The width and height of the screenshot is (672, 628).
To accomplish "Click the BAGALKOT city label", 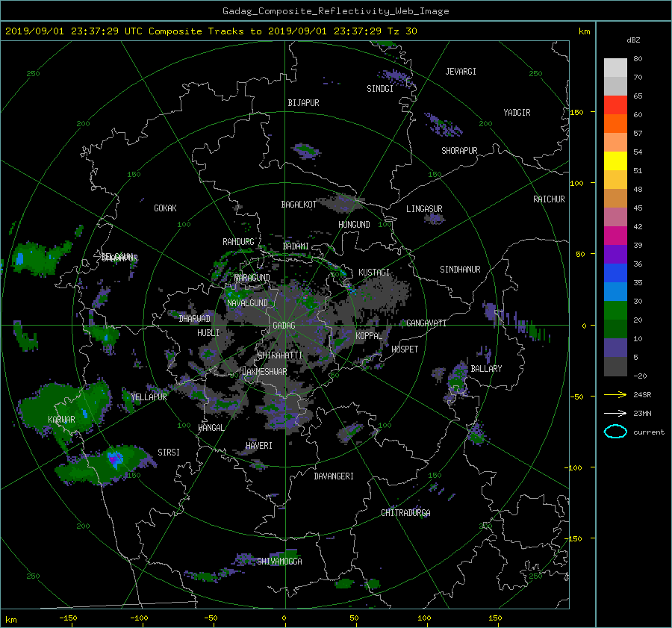I will pyautogui.click(x=299, y=205).
